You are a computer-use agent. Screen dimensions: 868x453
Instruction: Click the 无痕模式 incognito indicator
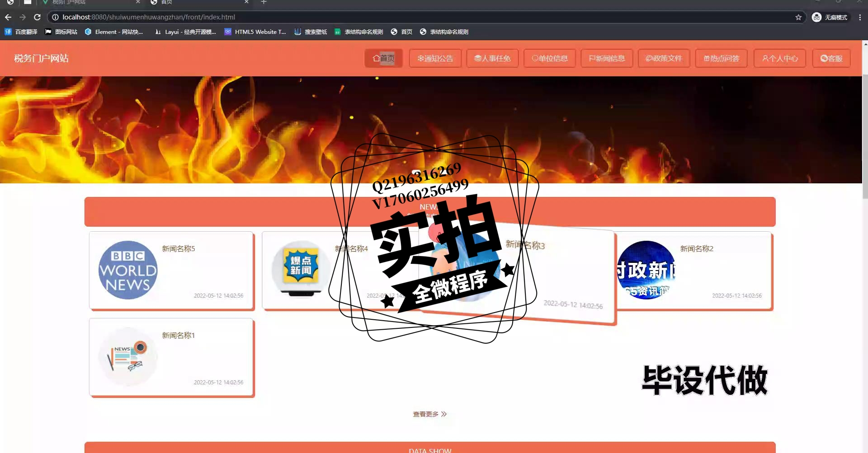[x=830, y=17]
